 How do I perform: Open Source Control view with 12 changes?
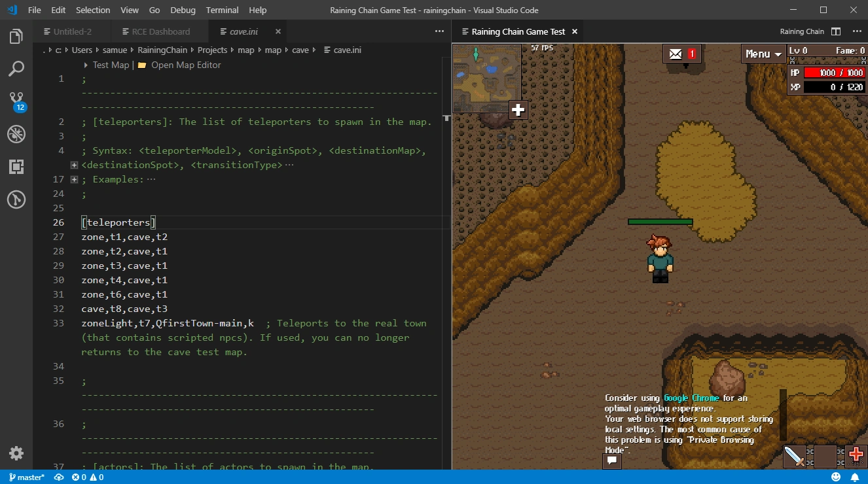click(x=16, y=101)
